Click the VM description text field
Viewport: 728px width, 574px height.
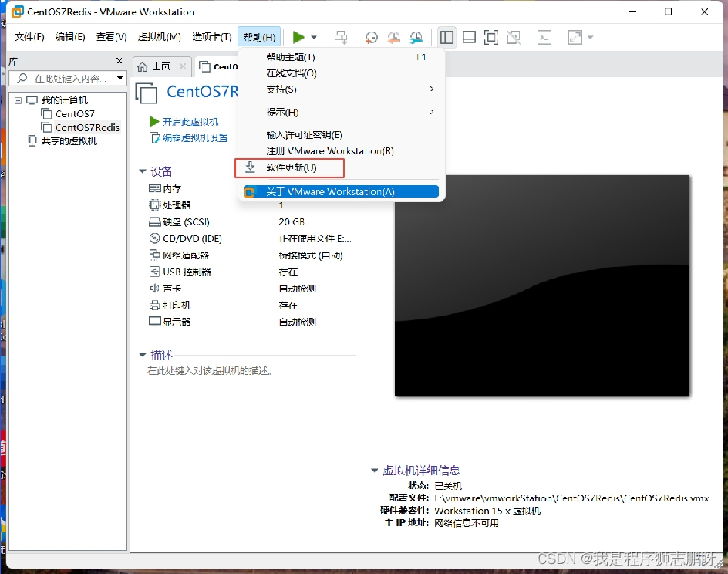coord(210,370)
